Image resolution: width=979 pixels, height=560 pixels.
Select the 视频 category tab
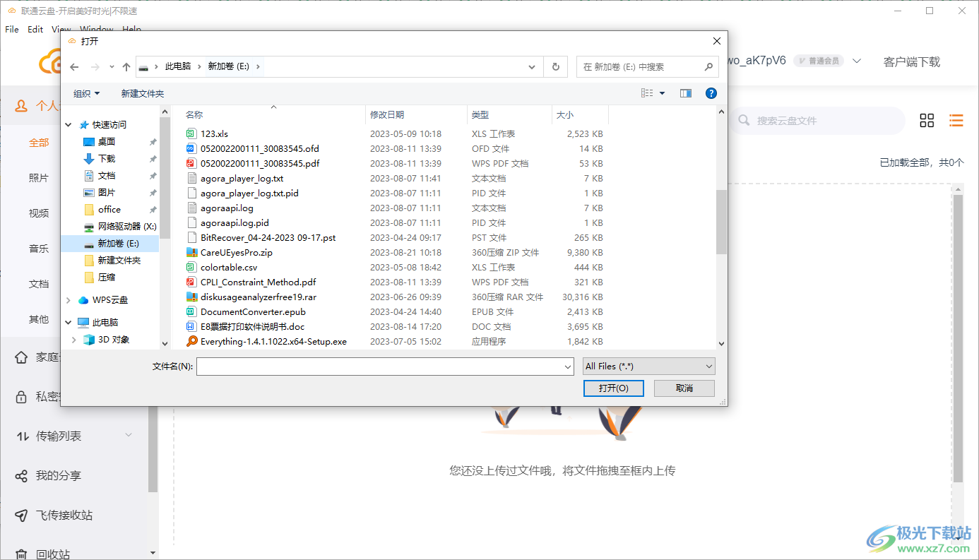(39, 213)
